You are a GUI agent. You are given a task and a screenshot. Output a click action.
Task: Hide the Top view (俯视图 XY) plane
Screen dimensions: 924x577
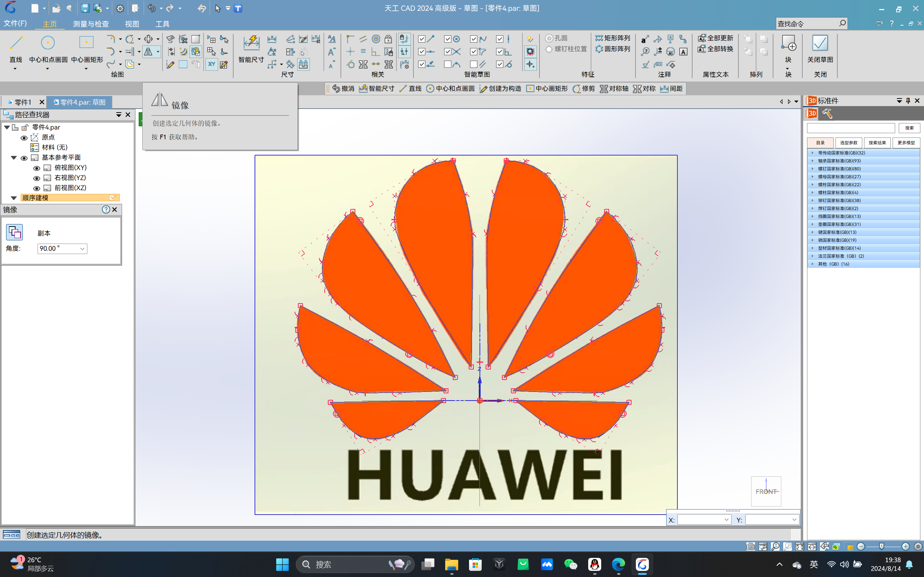[x=37, y=168]
